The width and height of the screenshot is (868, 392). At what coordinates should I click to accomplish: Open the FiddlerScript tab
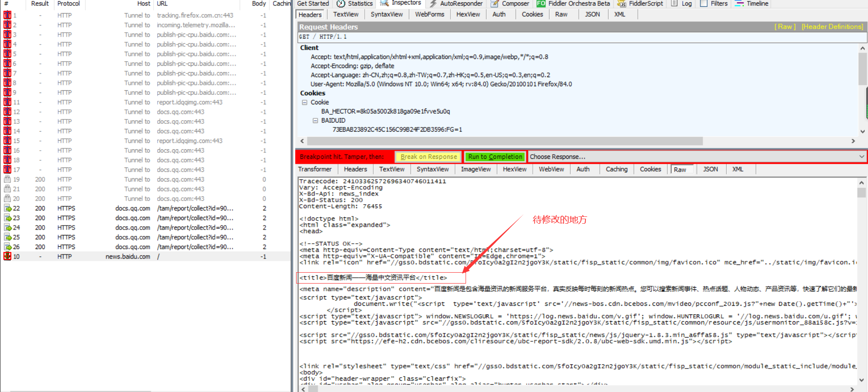[640, 4]
